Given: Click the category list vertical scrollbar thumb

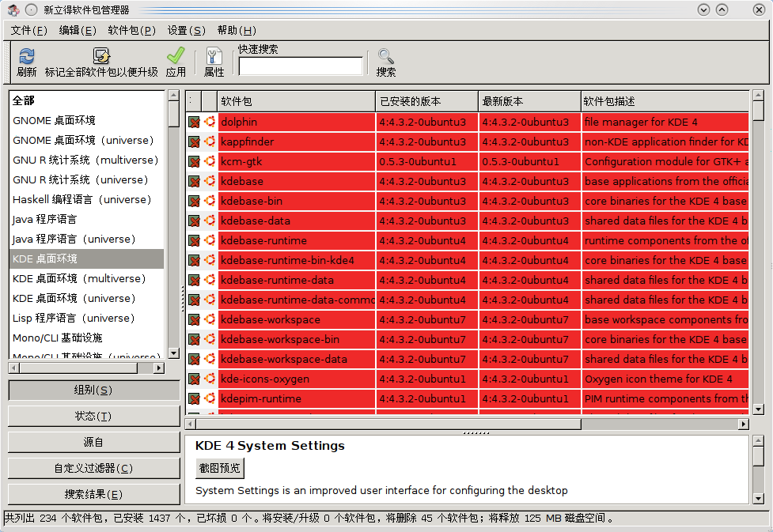Looking at the screenshot, I should pos(173,115).
